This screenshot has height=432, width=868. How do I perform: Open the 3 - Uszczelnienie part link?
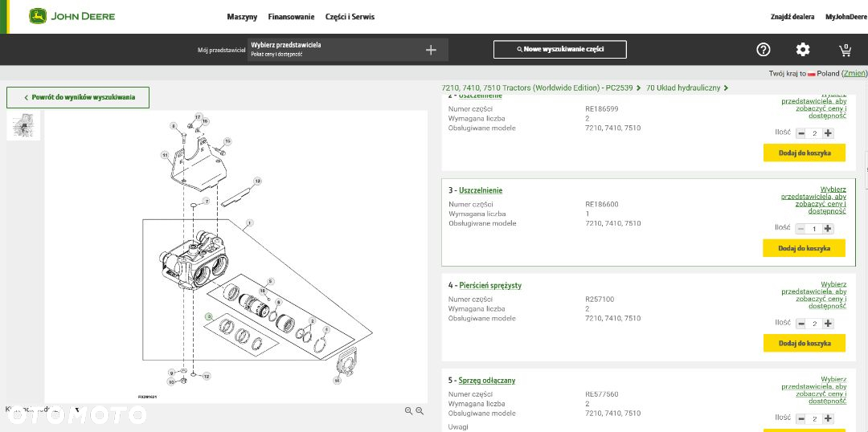coord(481,190)
